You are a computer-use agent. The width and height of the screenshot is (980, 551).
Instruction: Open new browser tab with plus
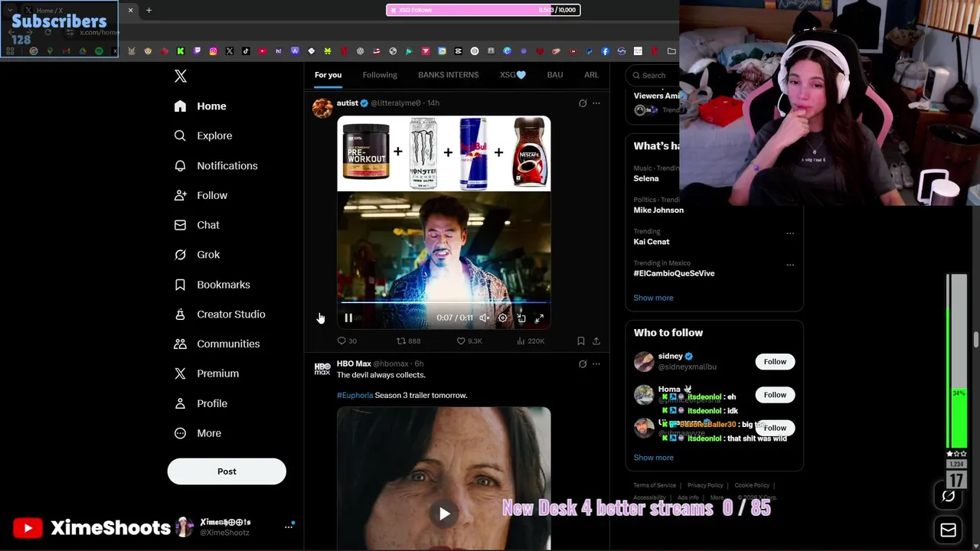[x=149, y=10]
